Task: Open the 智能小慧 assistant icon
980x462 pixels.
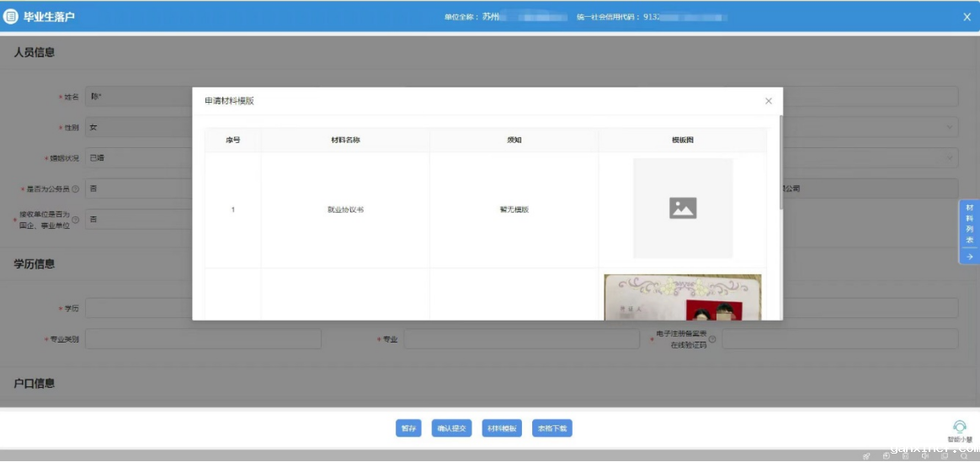Action: coord(959,427)
